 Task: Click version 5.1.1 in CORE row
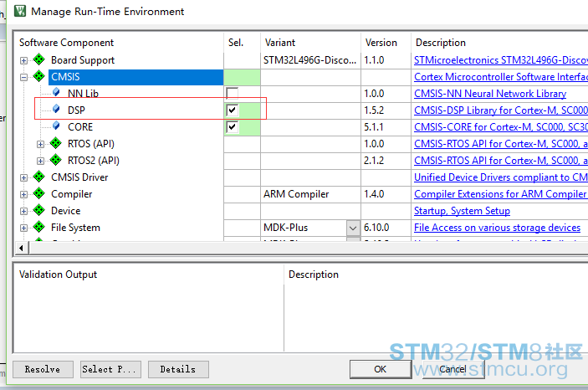374,127
